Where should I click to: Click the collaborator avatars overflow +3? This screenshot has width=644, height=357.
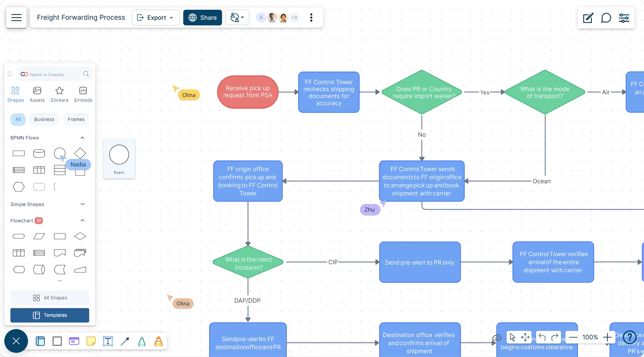(x=294, y=18)
